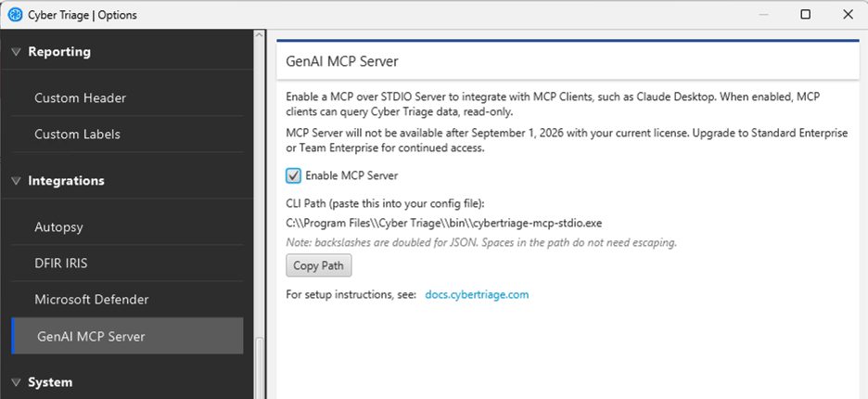The width and height of the screenshot is (868, 399).
Task: Minimize the Options window
Action: 762,15
